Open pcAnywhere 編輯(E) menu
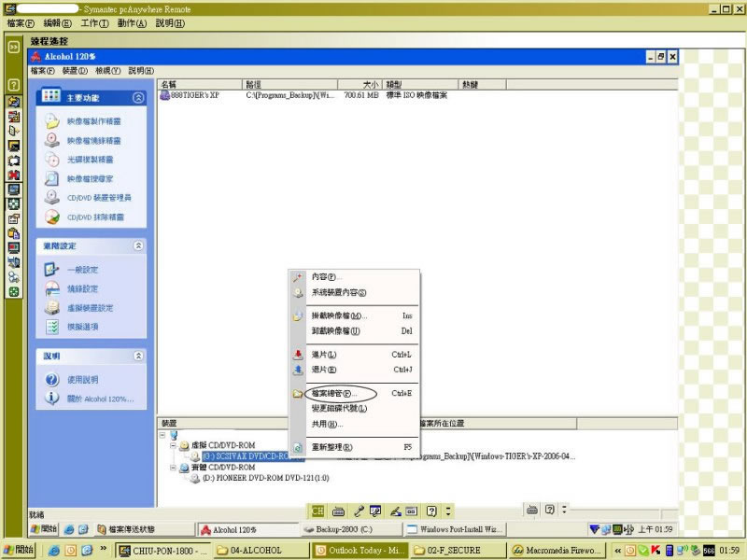 point(57,22)
